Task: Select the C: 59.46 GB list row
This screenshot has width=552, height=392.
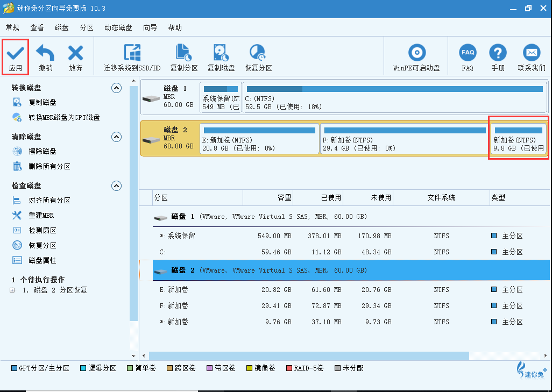Action: (x=351, y=252)
